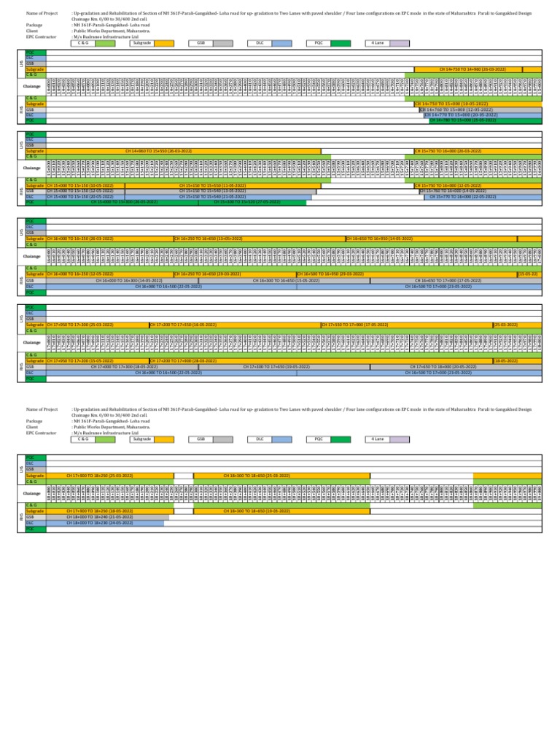Click the GSB bar CH 17+300 TO 17+650 (19-05-2022)
Screen dimensions: 560x747
tap(284, 367)
